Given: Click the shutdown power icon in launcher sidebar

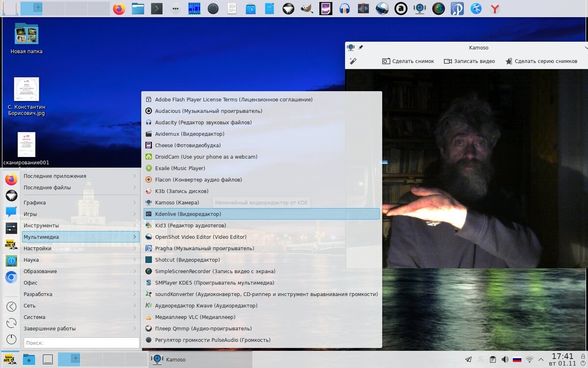Looking at the screenshot, I should 11,339.
